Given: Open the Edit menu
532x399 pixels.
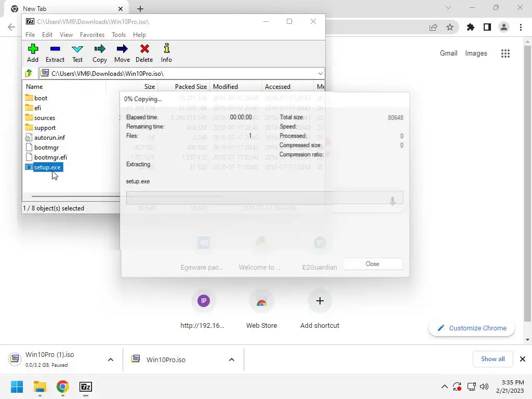Looking at the screenshot, I should click(x=47, y=35).
